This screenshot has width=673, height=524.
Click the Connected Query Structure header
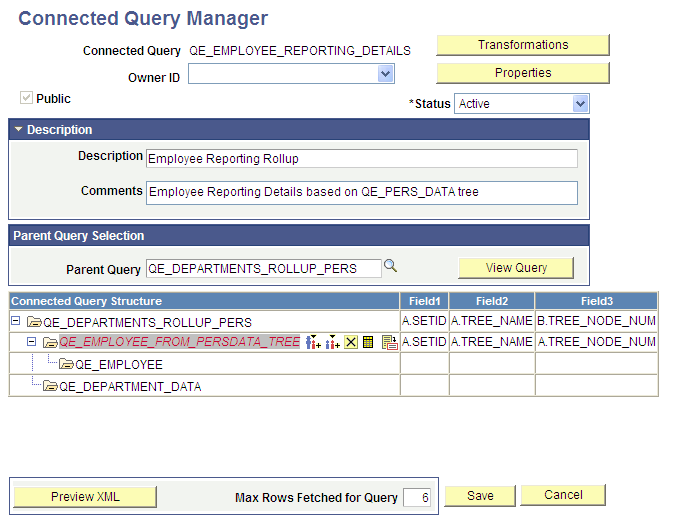(204, 301)
